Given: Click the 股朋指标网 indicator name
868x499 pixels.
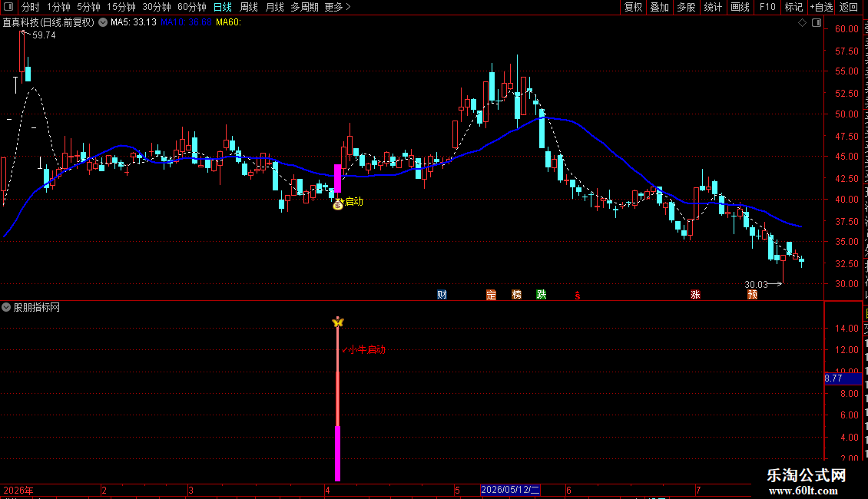Looking at the screenshot, I should (37, 307).
